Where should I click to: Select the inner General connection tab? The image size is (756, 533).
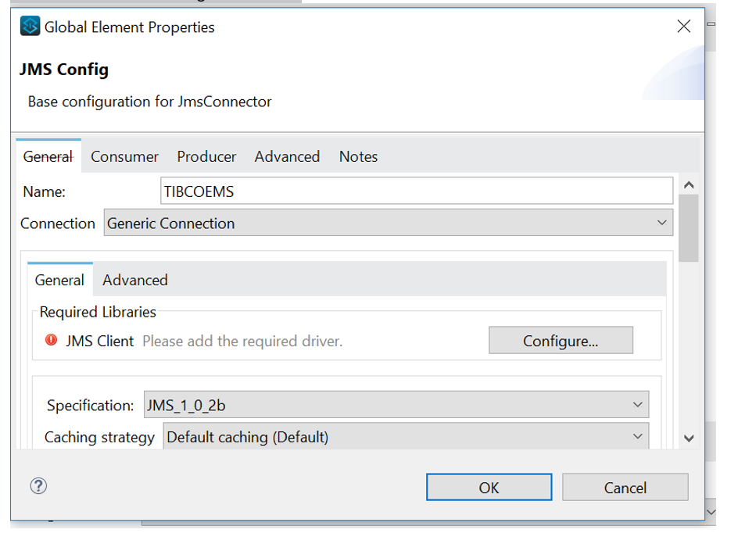pyautogui.click(x=59, y=280)
